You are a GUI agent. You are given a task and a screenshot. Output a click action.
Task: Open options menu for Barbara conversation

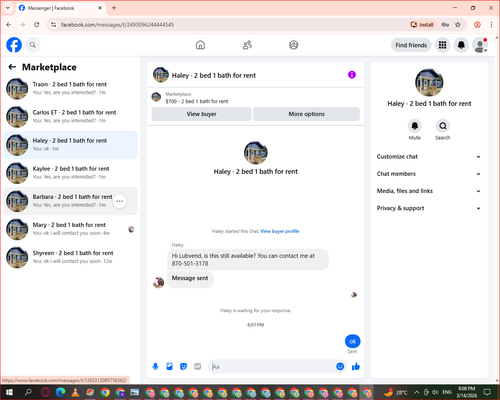120,201
